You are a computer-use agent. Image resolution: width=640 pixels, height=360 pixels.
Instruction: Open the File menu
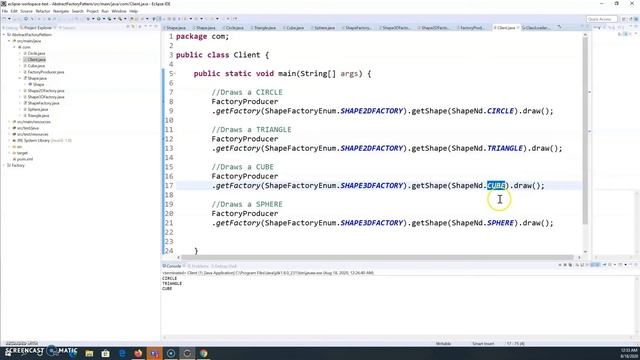(x=4, y=11)
